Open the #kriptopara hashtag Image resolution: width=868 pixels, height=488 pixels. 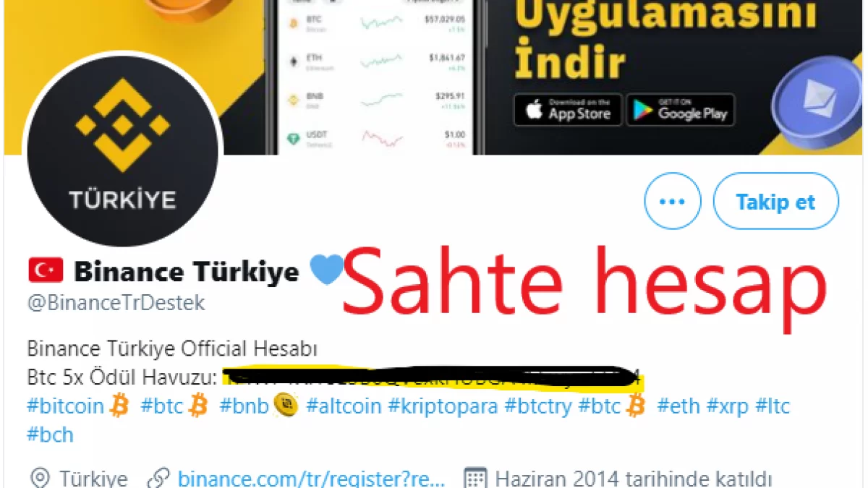tap(443, 406)
